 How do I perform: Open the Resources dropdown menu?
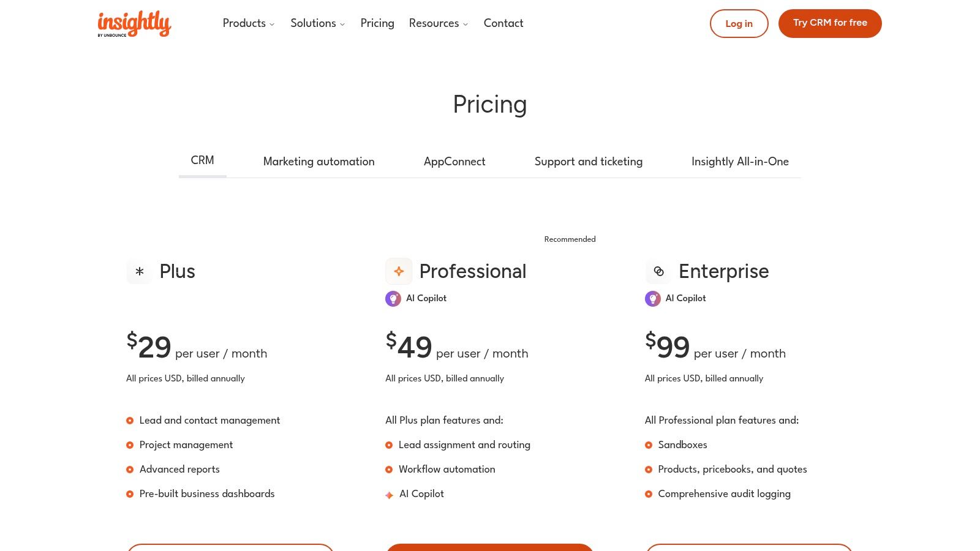(x=438, y=23)
